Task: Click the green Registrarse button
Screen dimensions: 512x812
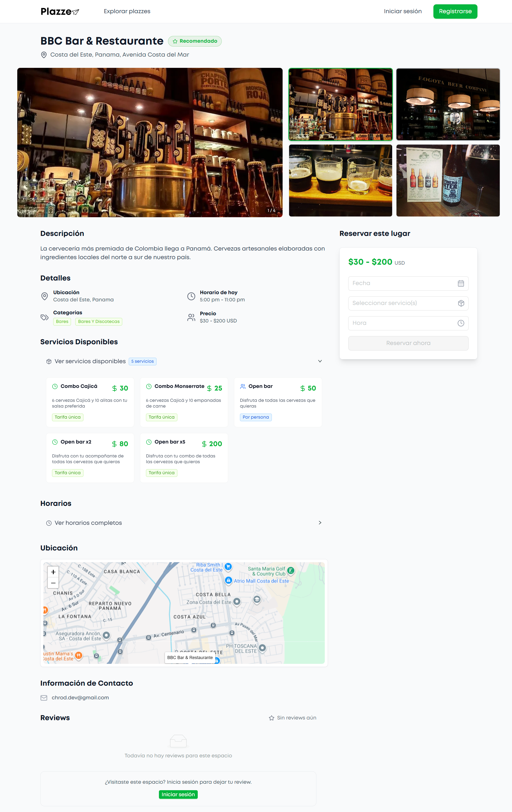Action: click(455, 12)
